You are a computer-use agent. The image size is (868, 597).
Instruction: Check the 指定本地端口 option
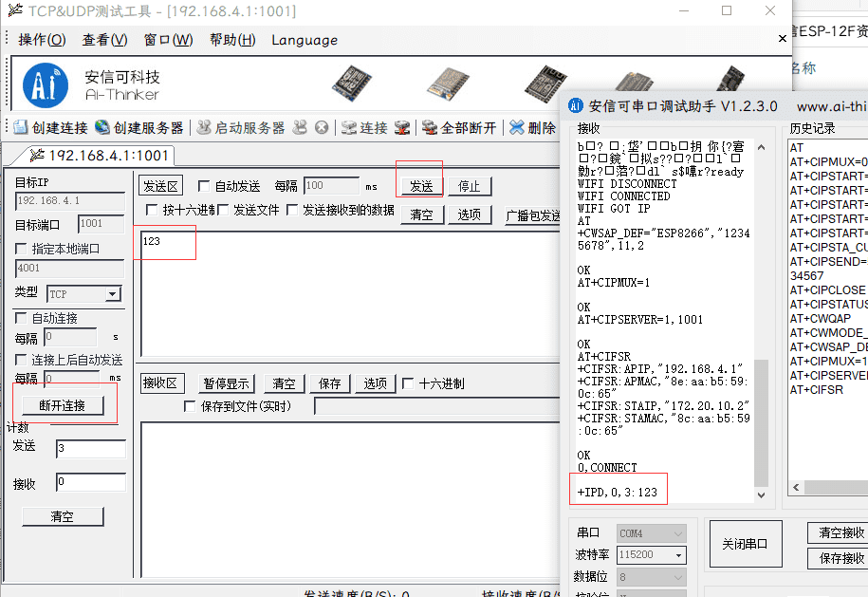(22, 249)
